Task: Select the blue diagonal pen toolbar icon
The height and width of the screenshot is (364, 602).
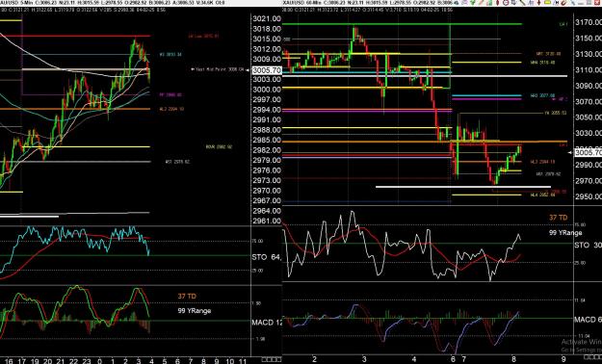Action: coord(572,2)
